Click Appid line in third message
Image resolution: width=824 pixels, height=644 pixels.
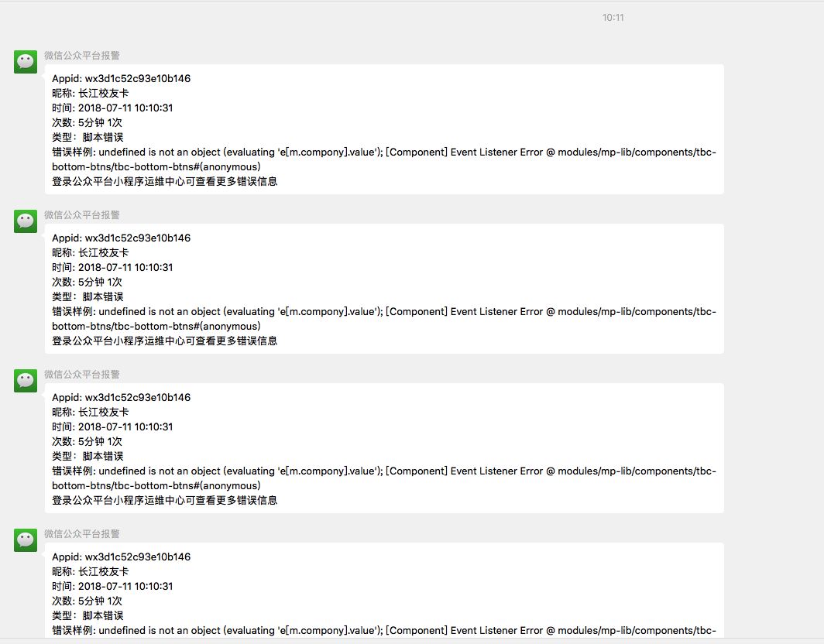[x=122, y=397]
